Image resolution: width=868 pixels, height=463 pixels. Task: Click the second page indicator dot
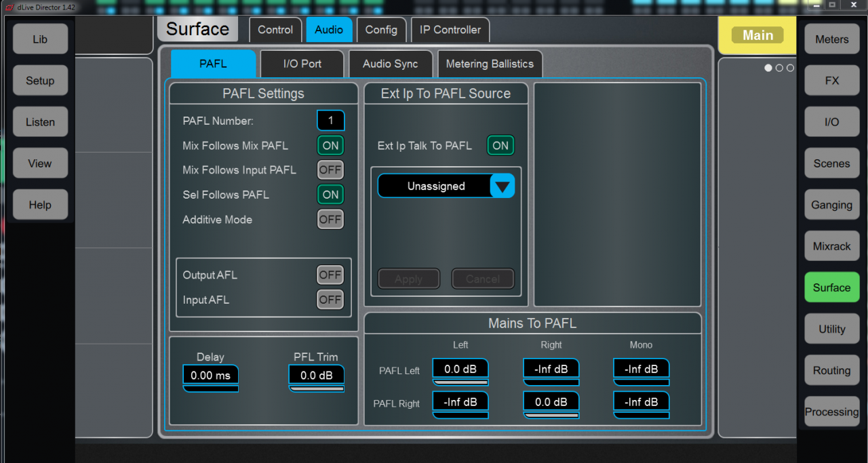click(779, 68)
